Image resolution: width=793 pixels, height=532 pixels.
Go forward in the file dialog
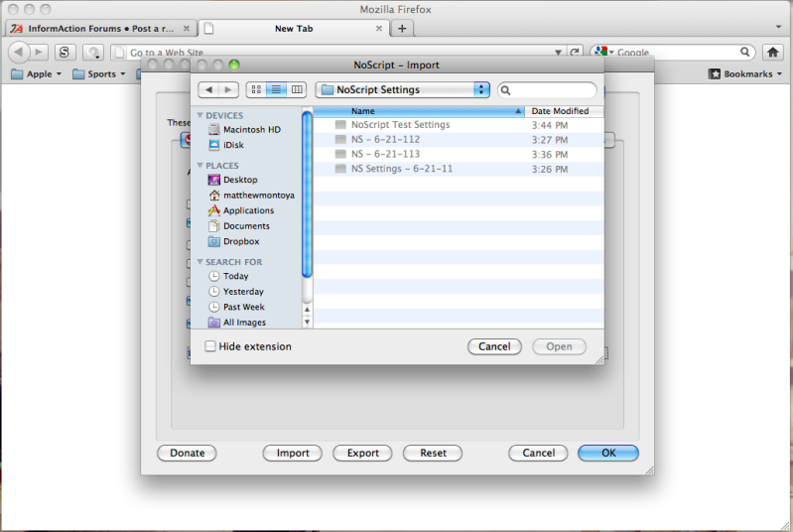tap(228, 90)
